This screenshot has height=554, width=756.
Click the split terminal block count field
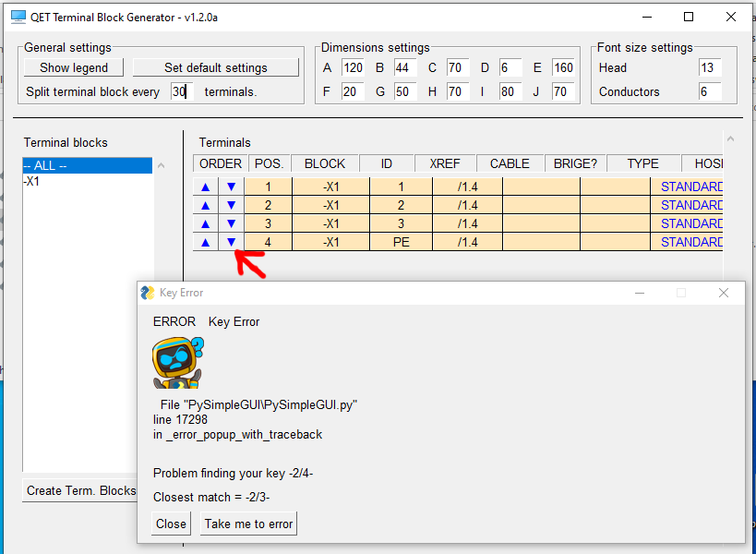180,91
